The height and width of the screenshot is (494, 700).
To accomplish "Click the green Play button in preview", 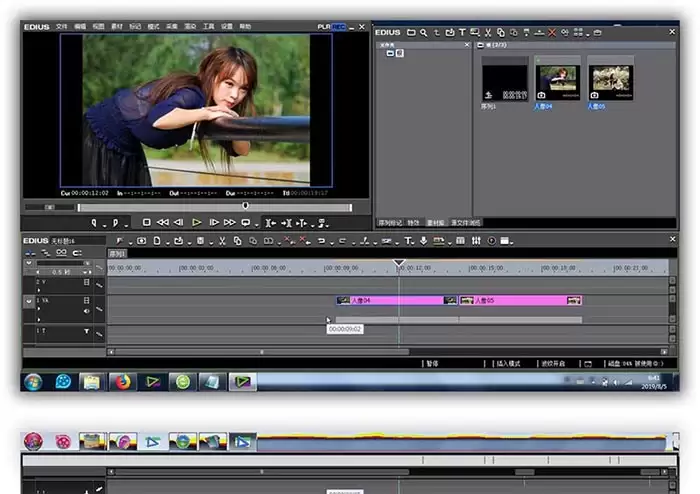I will click(196, 222).
